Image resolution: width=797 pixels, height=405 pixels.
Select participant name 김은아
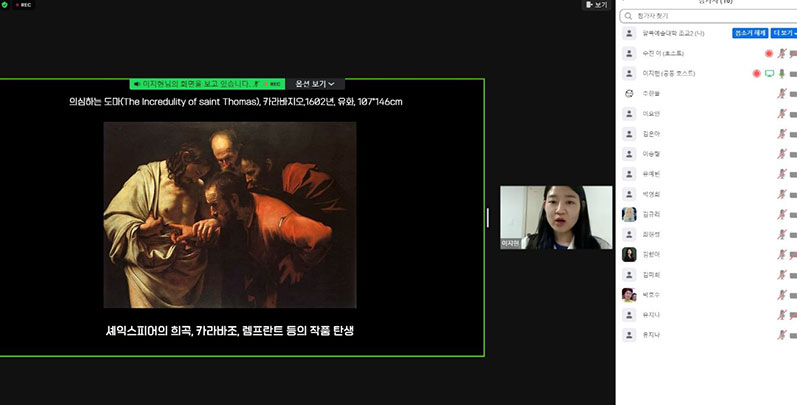point(651,134)
